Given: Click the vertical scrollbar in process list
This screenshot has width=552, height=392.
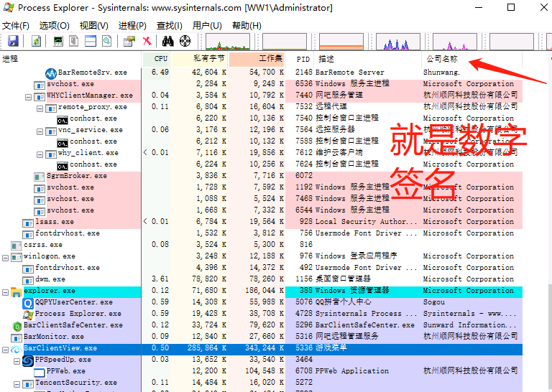Looking at the screenshot, I should coord(547,215).
